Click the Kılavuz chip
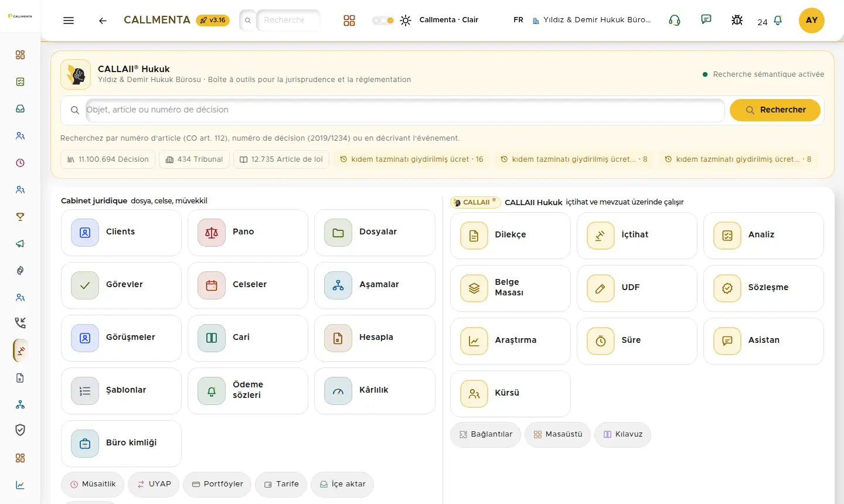 (622, 435)
